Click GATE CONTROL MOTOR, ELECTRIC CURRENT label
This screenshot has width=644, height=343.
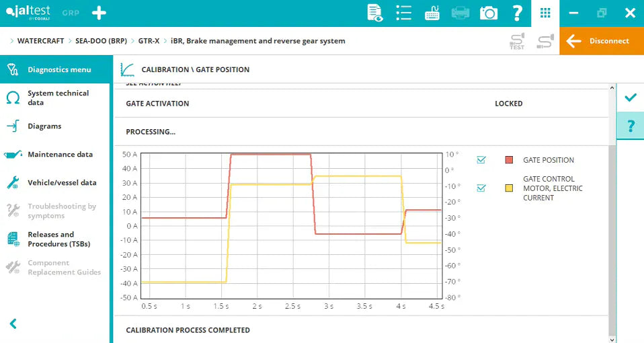click(553, 188)
